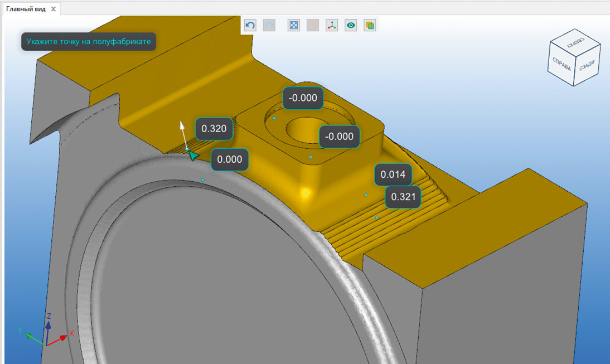
Task: Click the hint Укажите точку на полуфабрикате
Action: (x=89, y=41)
